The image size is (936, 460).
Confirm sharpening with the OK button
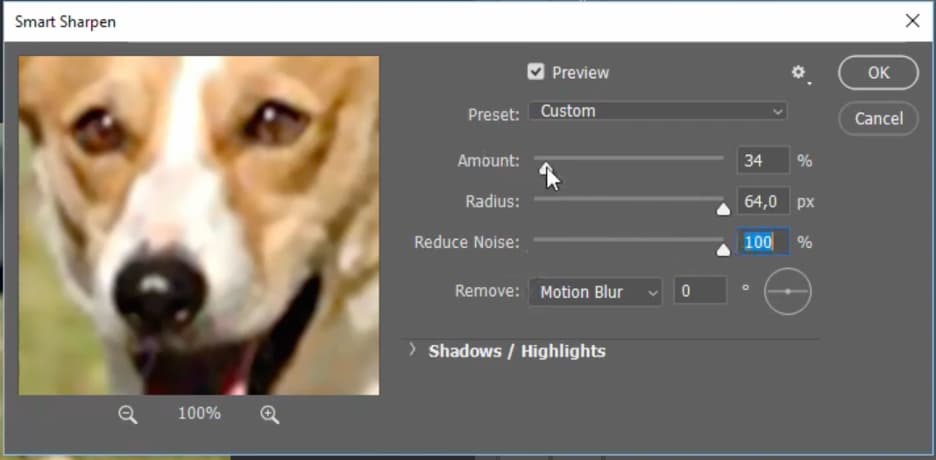(x=878, y=72)
